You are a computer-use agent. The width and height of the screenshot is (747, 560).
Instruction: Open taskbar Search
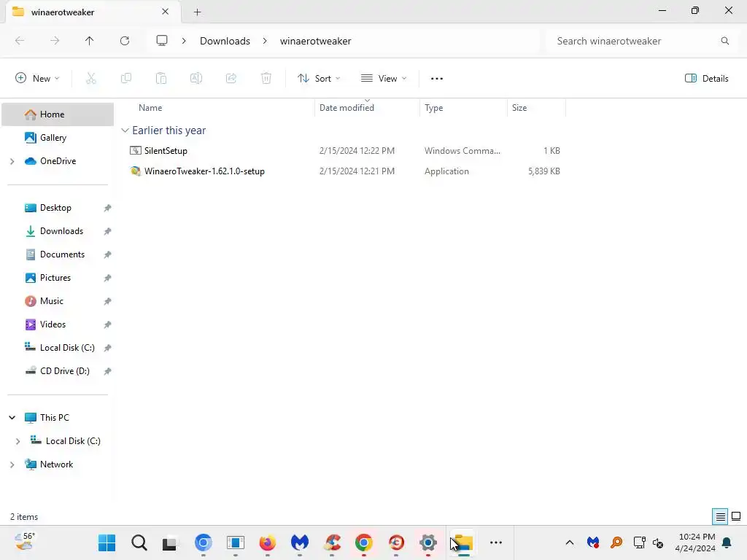pyautogui.click(x=139, y=542)
